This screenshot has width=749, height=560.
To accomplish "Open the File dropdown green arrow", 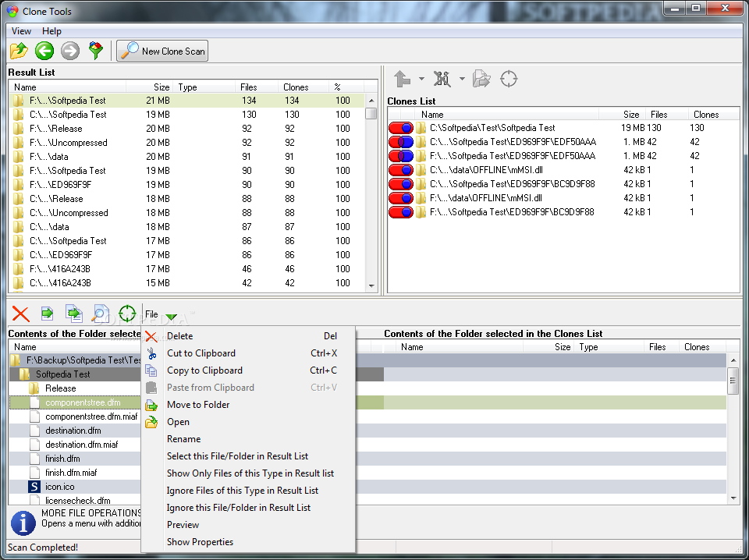I will pyautogui.click(x=172, y=317).
